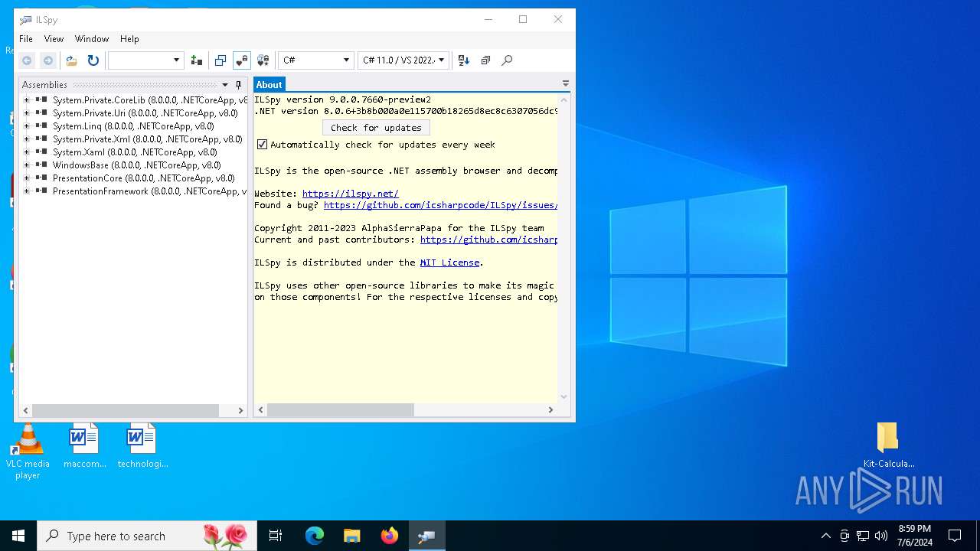This screenshot has height=551, width=980.
Task: Open Assemblies panel options dropdown arrow
Action: tap(225, 85)
